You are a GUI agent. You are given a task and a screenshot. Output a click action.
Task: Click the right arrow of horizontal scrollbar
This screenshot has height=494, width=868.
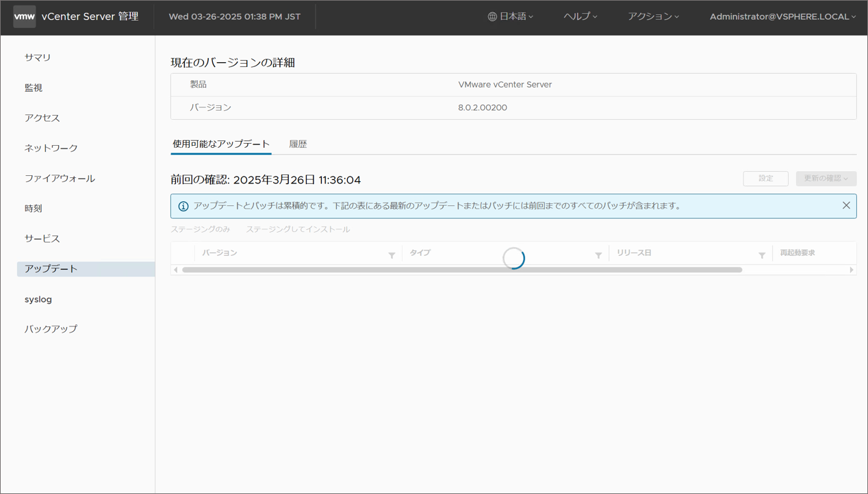pos(852,270)
